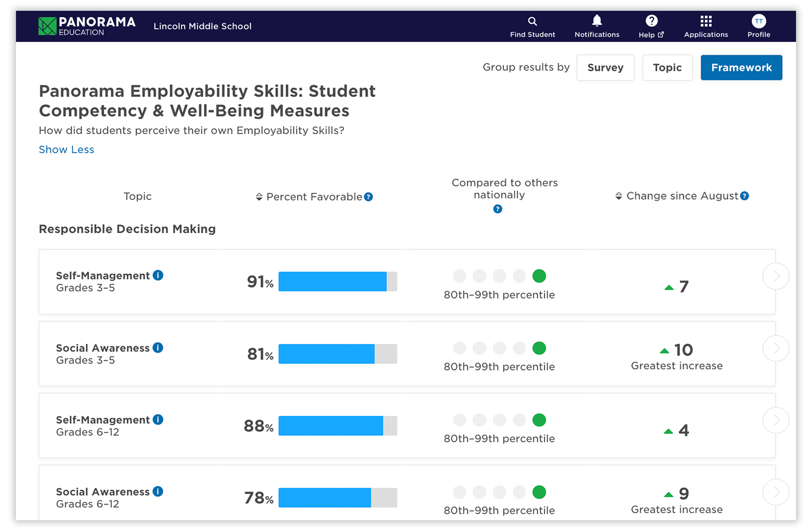Expand Self-Management Grades 3-5 row details
This screenshot has height=531, width=812.
coord(775,276)
